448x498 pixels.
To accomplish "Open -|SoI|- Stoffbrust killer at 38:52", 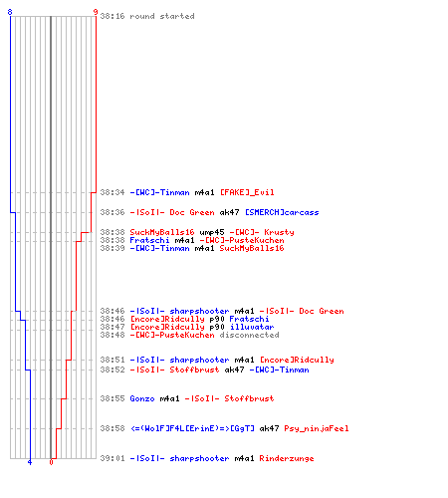I will pos(174,371).
